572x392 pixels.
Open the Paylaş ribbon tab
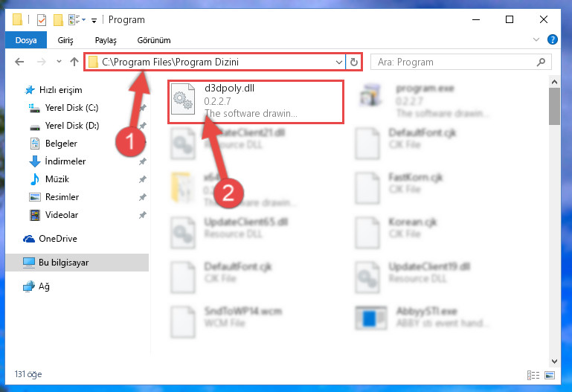pyautogui.click(x=106, y=40)
